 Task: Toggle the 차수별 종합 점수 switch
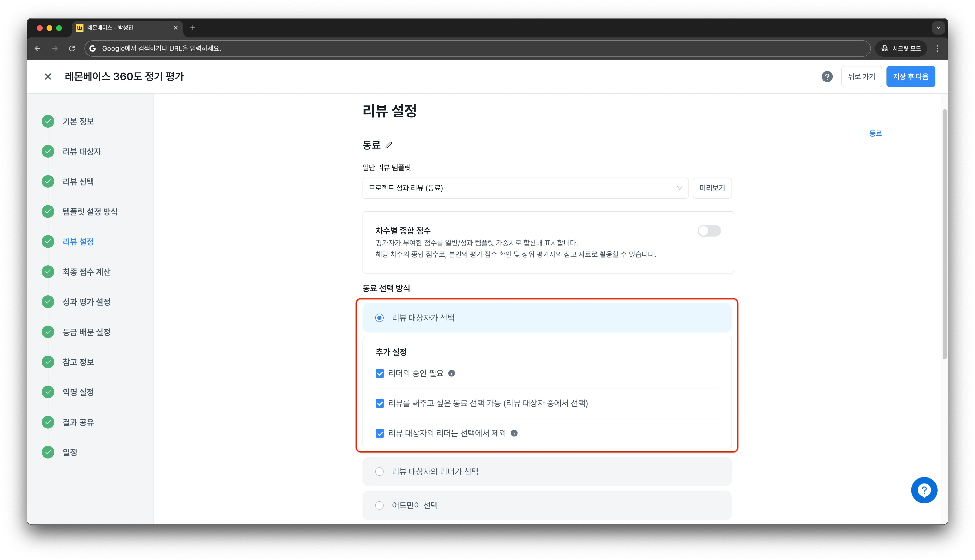(x=709, y=231)
